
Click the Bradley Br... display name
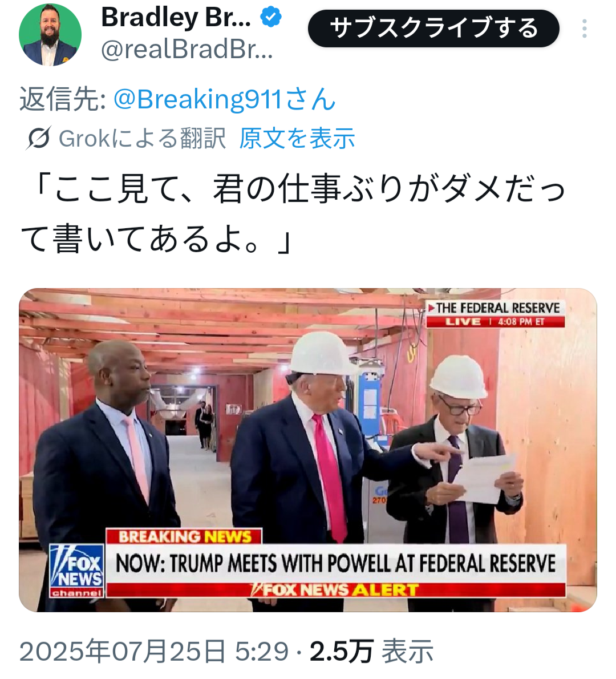pyautogui.click(x=176, y=17)
